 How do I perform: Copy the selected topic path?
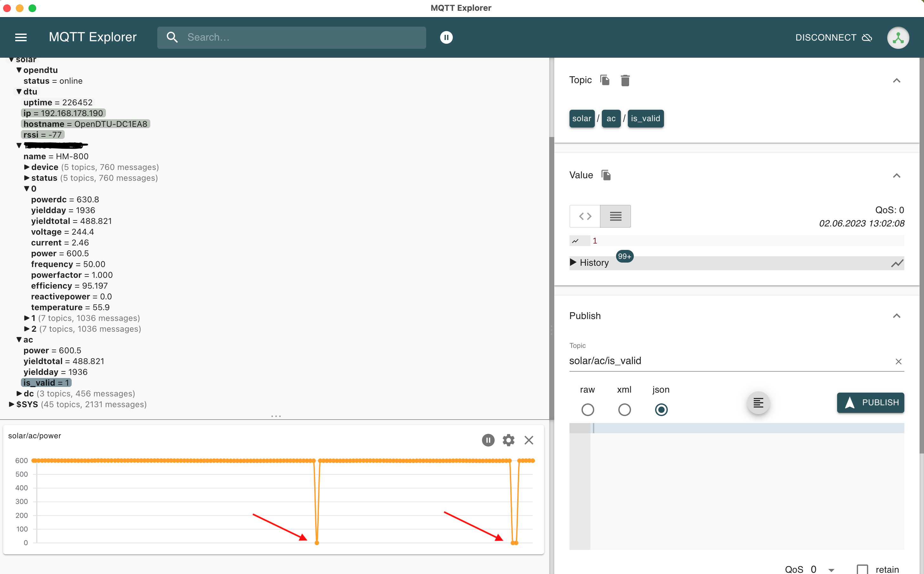[x=605, y=80]
